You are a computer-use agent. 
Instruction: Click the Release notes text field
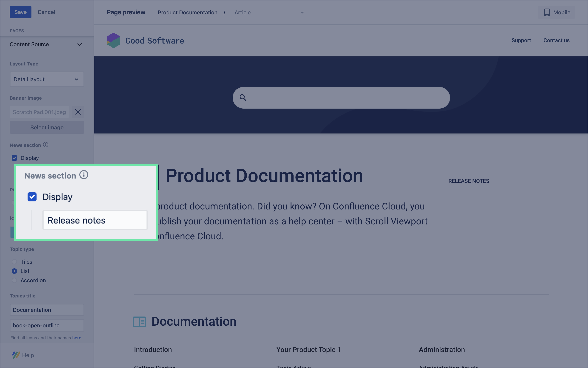pyautogui.click(x=95, y=220)
